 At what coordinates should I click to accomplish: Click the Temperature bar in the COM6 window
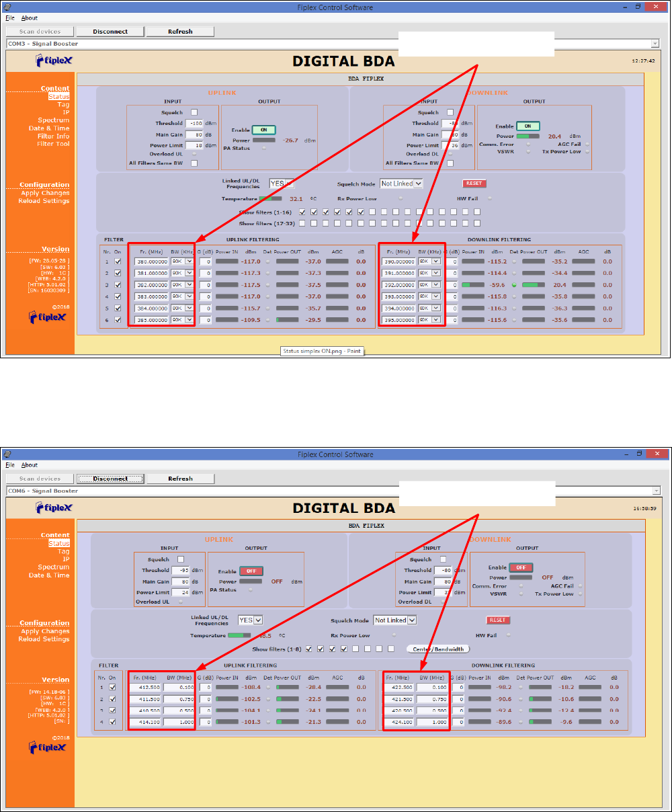click(239, 635)
